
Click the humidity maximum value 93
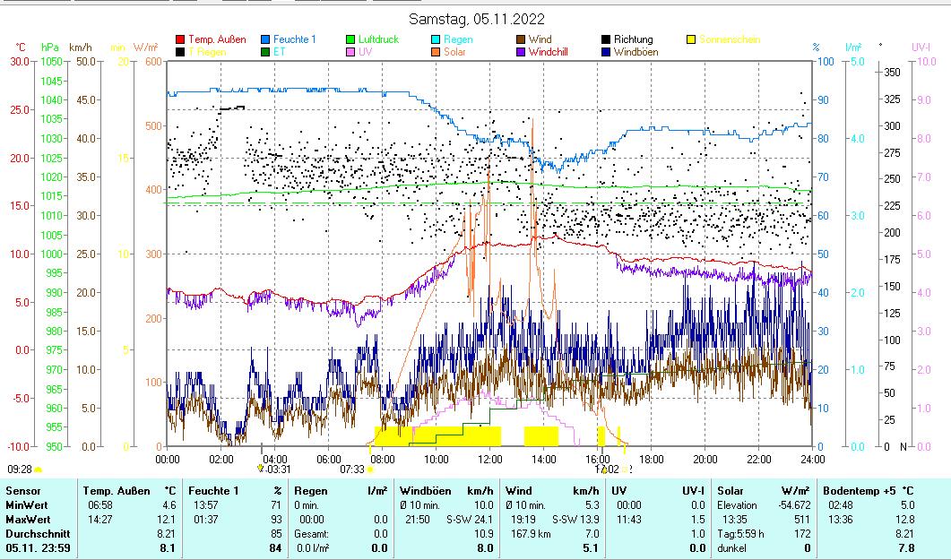[276, 520]
